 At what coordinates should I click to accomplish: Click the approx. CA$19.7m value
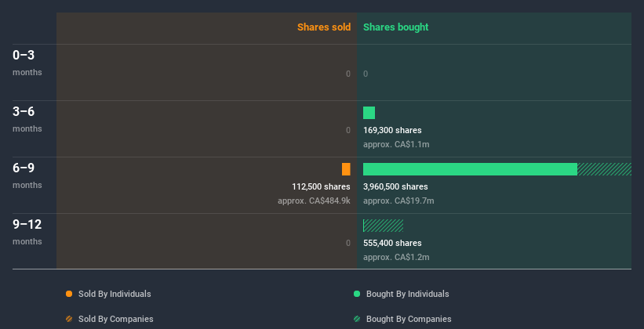tap(398, 201)
